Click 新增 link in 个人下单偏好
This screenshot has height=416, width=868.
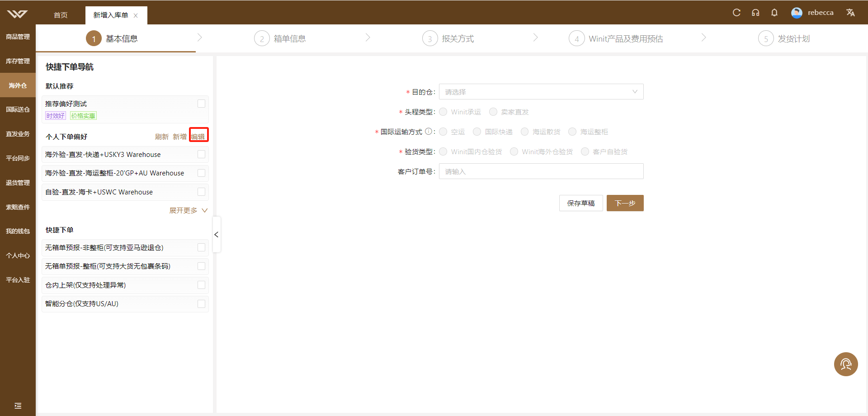(179, 137)
